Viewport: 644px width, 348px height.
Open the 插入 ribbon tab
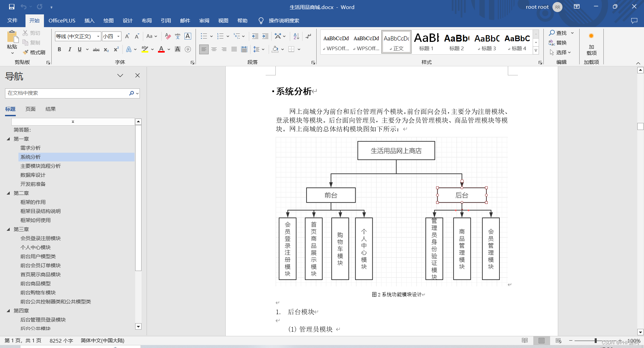pos(89,21)
